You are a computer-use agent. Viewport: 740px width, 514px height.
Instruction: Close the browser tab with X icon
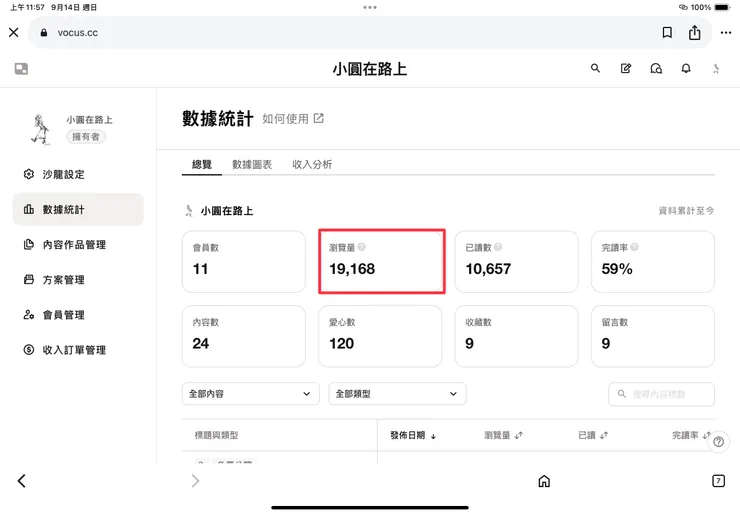tap(14, 32)
